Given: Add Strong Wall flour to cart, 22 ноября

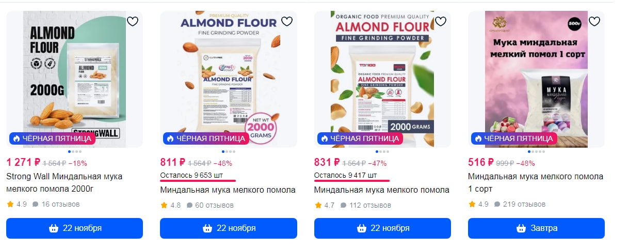Looking at the screenshot, I should coord(74,228).
